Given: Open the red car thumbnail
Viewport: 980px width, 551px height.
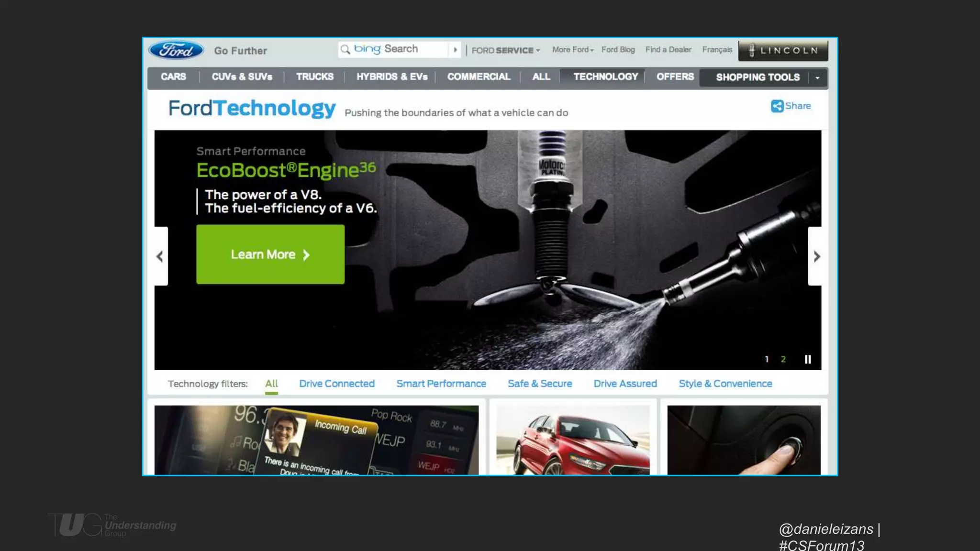Looking at the screenshot, I should (573, 440).
